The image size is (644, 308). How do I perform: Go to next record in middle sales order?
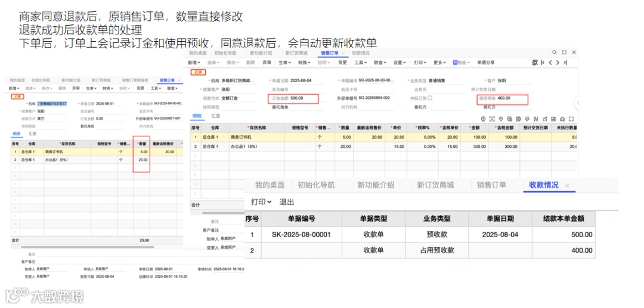558,63
